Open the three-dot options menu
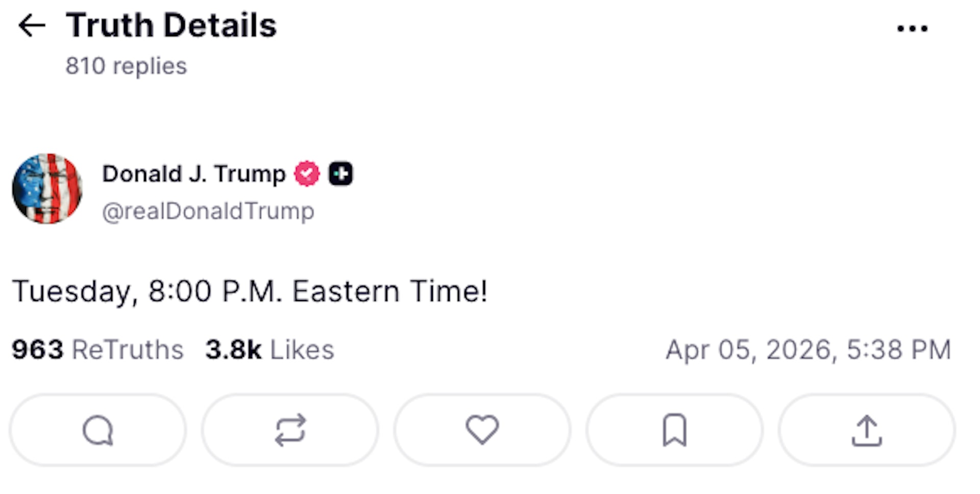 point(913,28)
